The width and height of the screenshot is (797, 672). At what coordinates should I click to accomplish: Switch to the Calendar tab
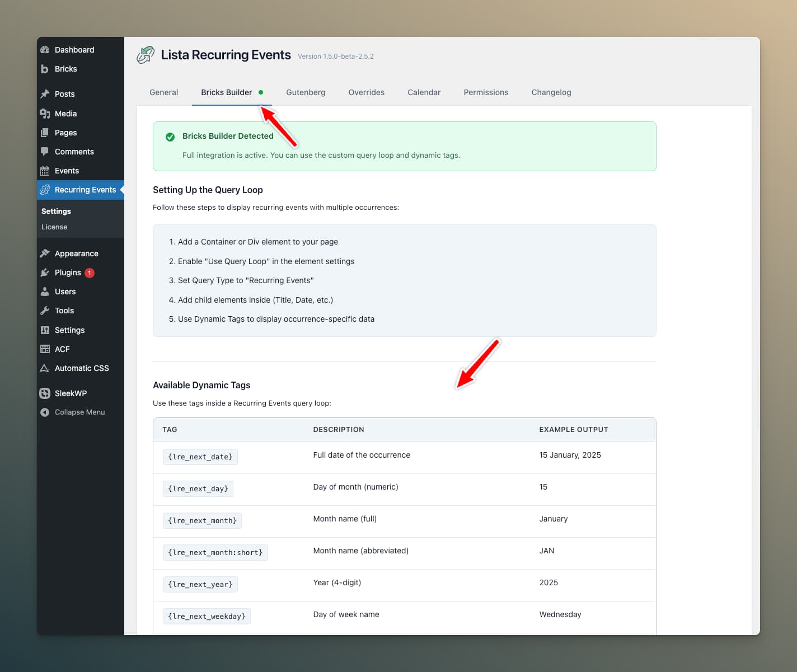tap(424, 92)
